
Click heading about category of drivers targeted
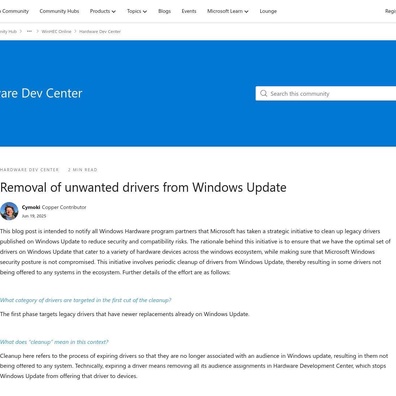[x=86, y=300]
